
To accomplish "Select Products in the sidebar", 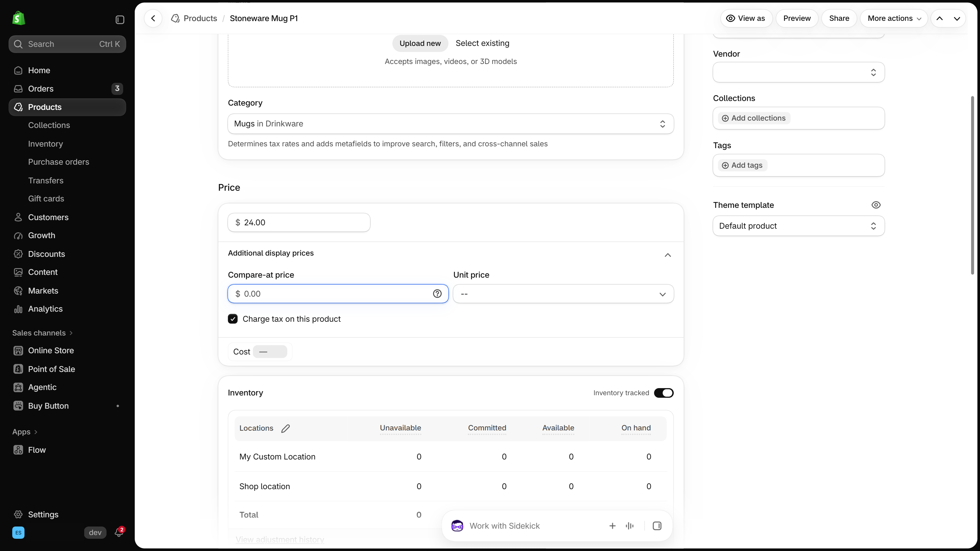I will click(x=67, y=107).
